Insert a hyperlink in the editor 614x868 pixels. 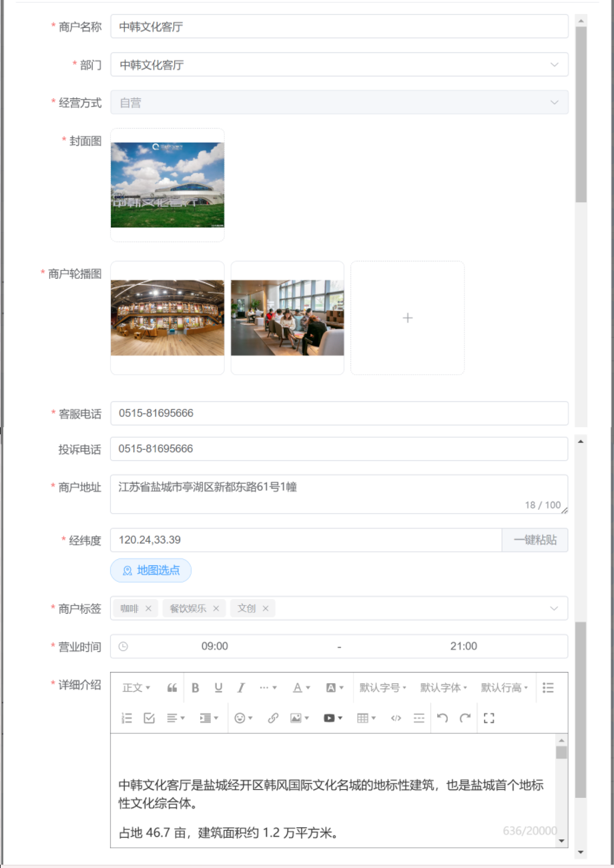click(273, 719)
